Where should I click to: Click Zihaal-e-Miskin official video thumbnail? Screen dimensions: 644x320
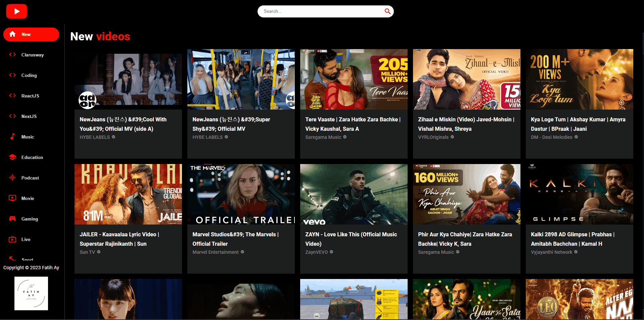(467, 79)
